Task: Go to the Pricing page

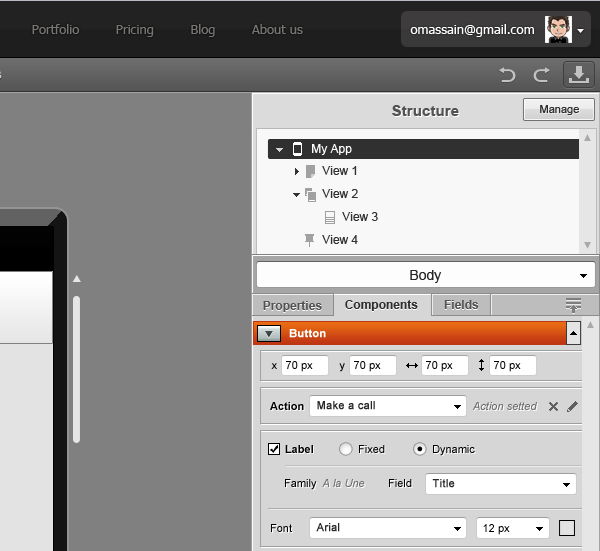Action: click(x=135, y=29)
